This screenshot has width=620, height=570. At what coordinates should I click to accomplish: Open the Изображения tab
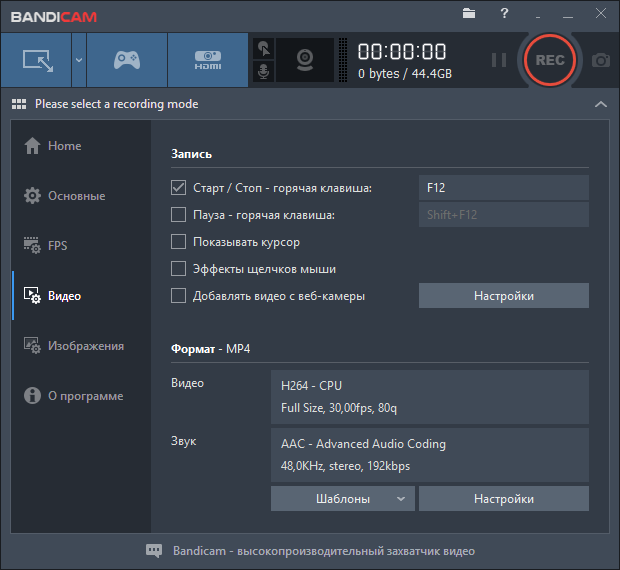click(85, 346)
